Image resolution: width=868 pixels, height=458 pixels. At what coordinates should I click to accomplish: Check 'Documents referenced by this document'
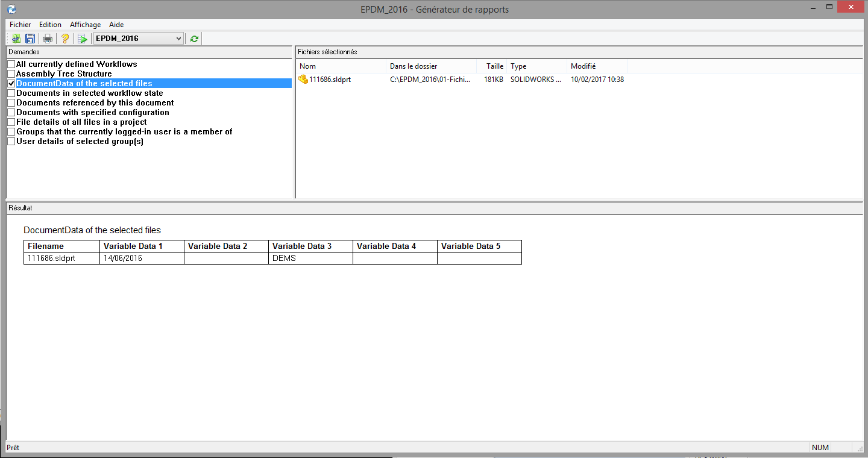pyautogui.click(x=11, y=103)
